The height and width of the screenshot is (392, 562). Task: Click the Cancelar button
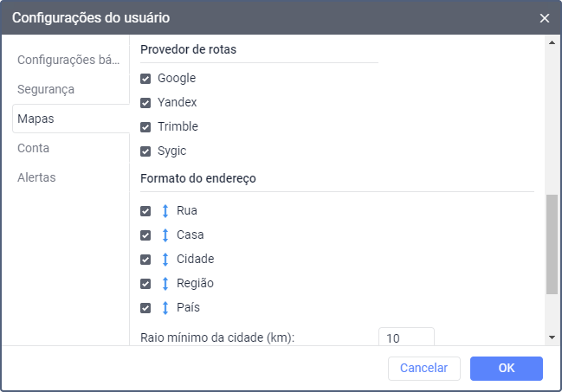coord(423,368)
